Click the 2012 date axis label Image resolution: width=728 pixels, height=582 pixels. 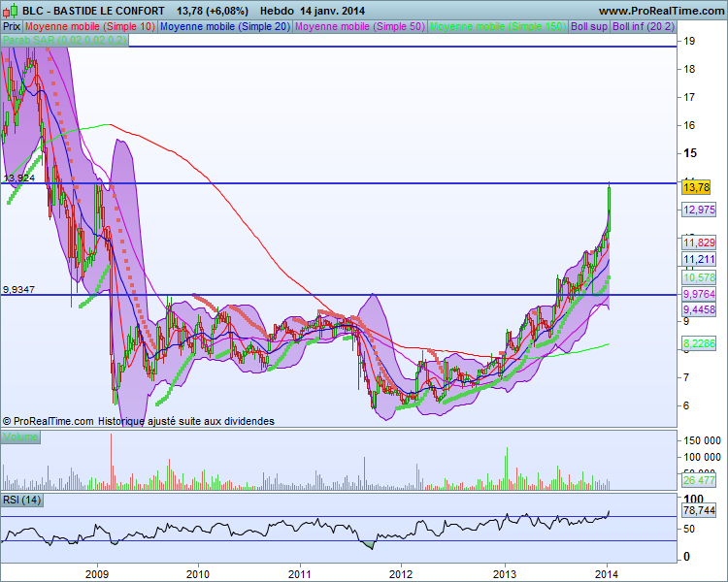click(x=401, y=574)
